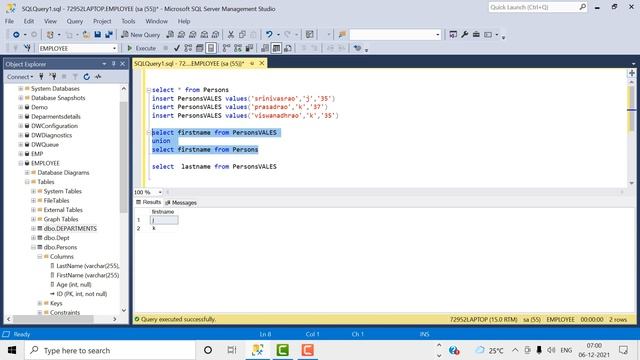Click the Copy icon
The width and height of the screenshot is (640, 360).
242,35
